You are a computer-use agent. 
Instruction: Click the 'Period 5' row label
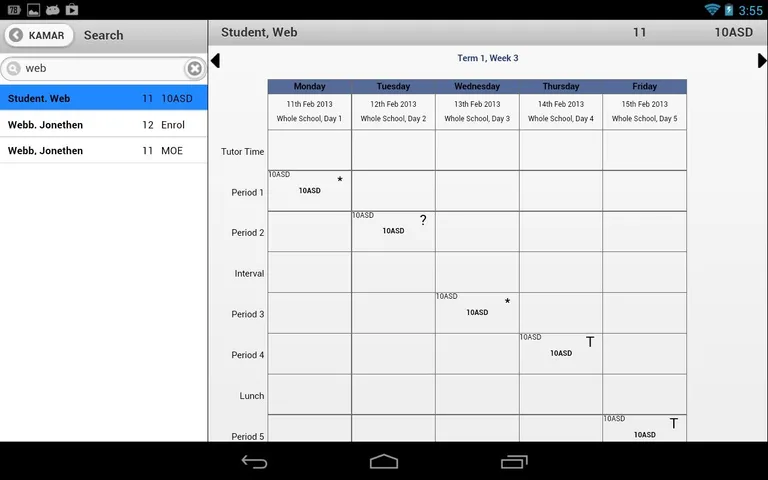point(247,436)
